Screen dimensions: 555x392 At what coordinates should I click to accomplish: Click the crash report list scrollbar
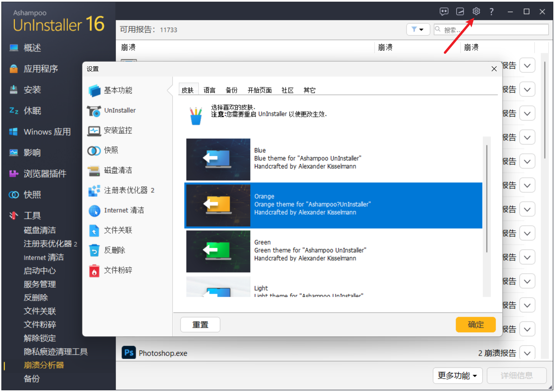(x=545, y=110)
